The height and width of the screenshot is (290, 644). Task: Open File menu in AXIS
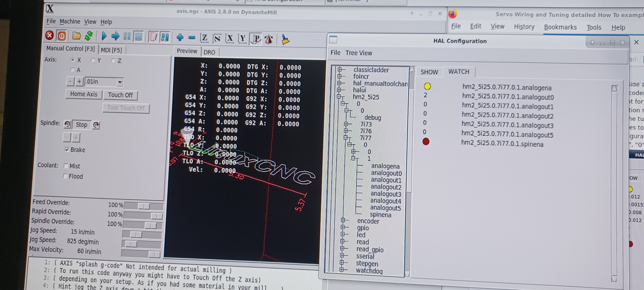pos(51,21)
